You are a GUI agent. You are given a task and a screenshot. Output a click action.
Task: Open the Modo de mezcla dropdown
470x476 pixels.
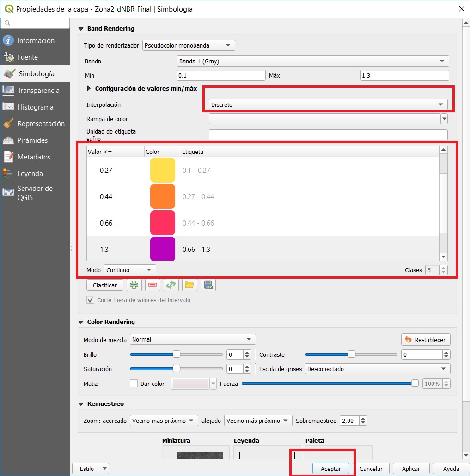tap(192, 339)
